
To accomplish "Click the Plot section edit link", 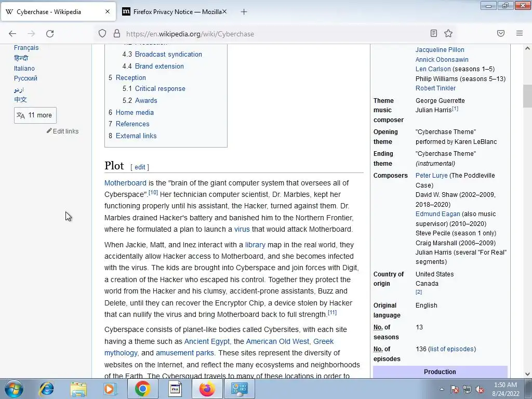I will (x=140, y=167).
